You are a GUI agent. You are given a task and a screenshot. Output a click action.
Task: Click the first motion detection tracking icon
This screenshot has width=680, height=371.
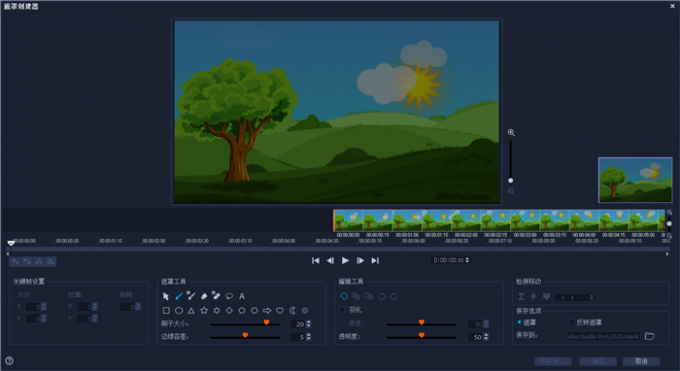[521, 297]
